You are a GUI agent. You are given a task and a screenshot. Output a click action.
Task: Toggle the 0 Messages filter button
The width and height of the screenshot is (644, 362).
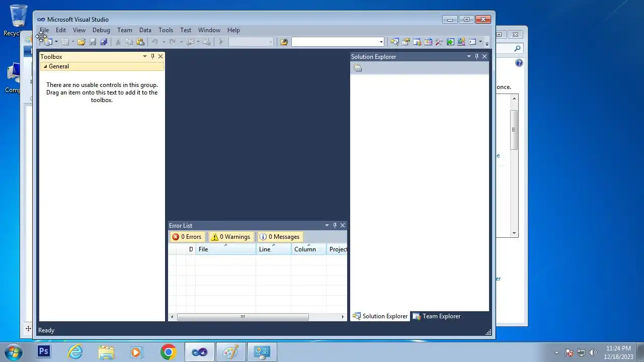coord(280,237)
